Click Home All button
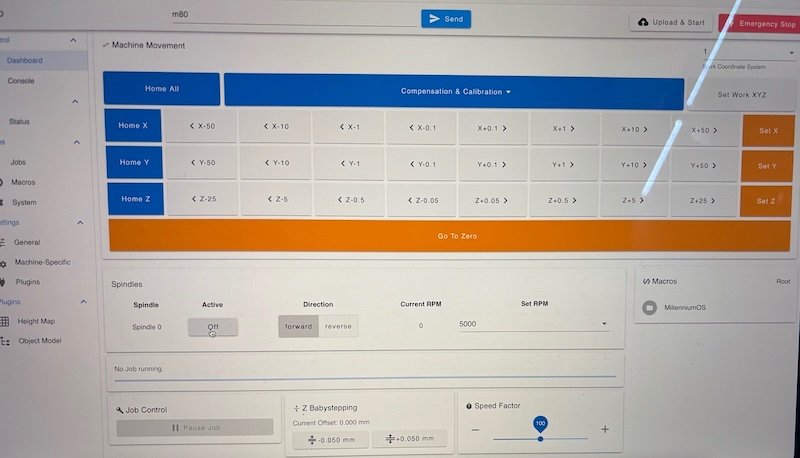The height and width of the screenshot is (458, 800). pos(162,89)
